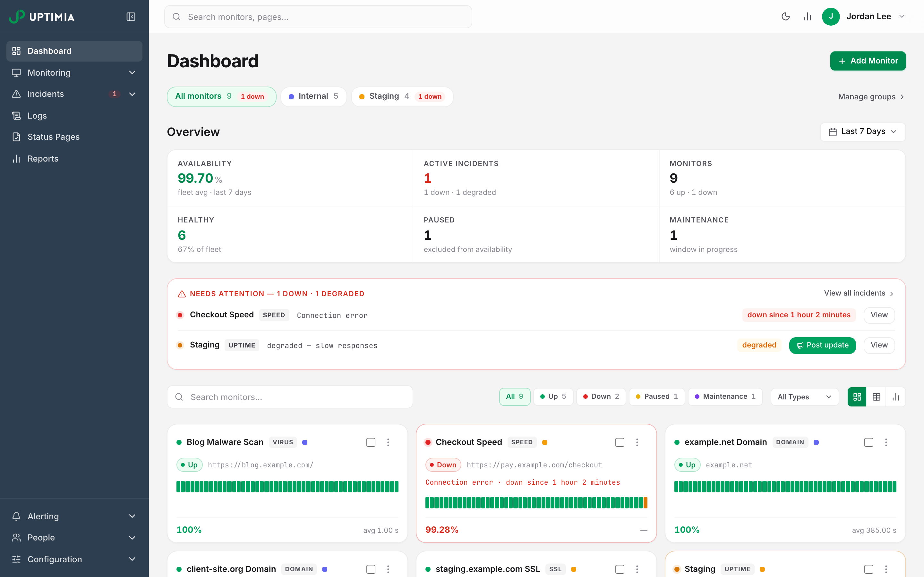Screen dimensions: 924x577
Task: Toggle dark mode moon icon
Action: tap(785, 16)
